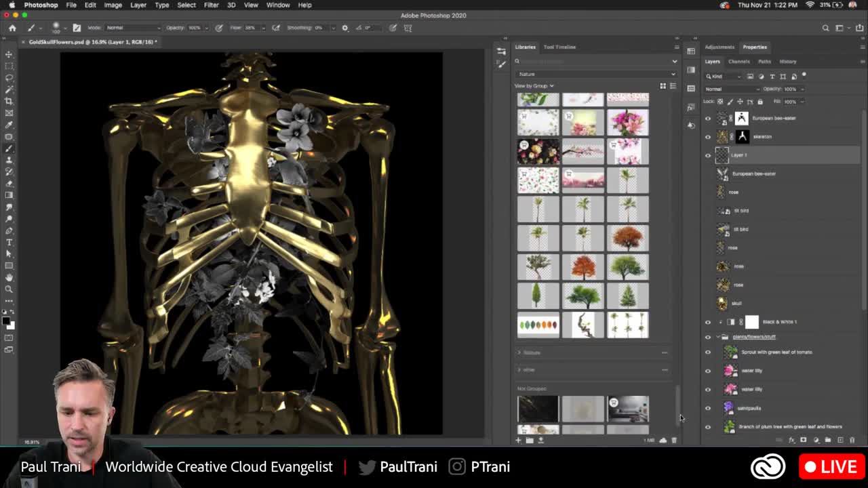Open the Add layer mask button
868x488 pixels.
804,440
